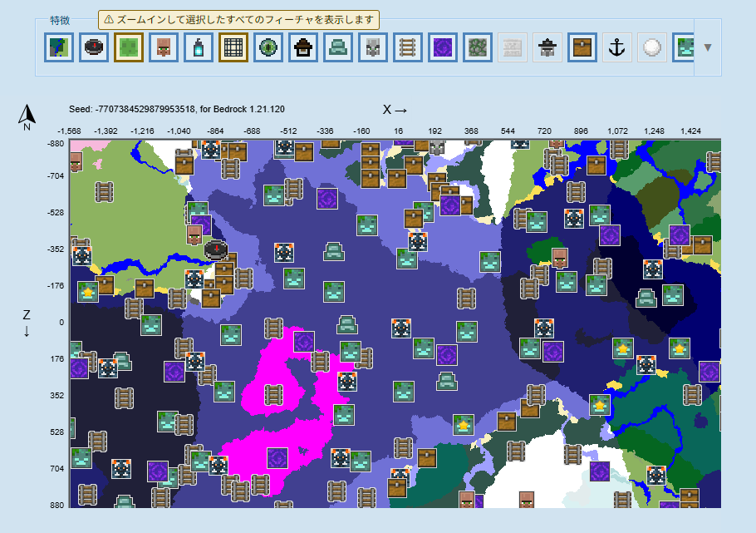
Task: Enable the grayed-out desert temple feature
Action: pyautogui.click(x=513, y=47)
